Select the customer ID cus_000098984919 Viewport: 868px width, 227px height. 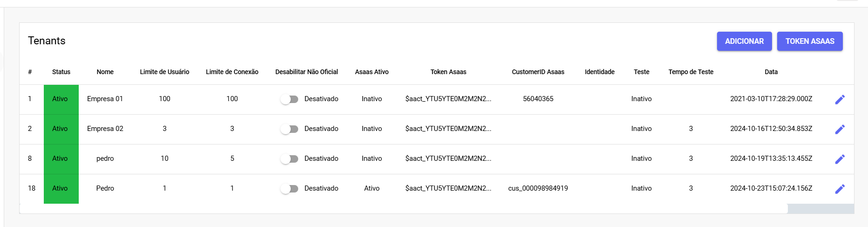coord(538,188)
